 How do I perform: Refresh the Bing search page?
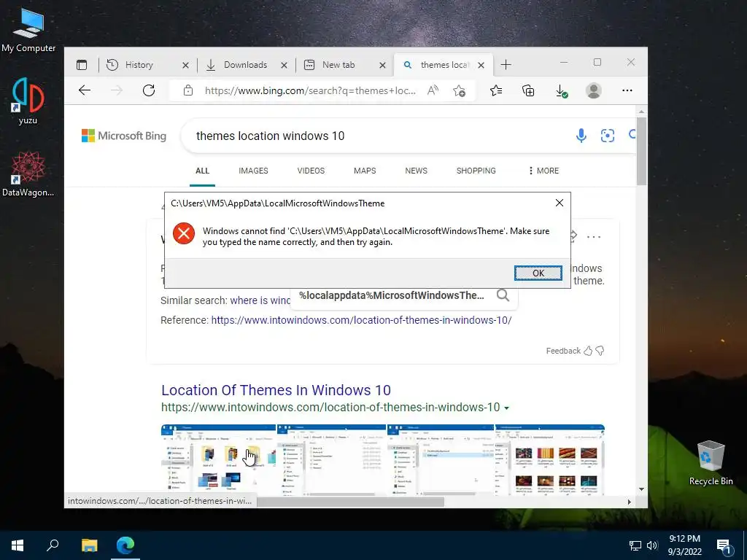pyautogui.click(x=149, y=90)
